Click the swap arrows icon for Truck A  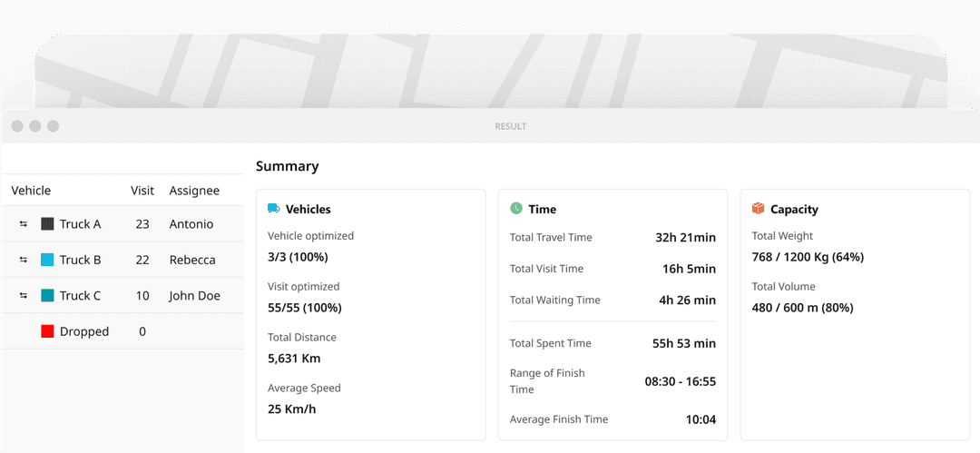tap(24, 224)
